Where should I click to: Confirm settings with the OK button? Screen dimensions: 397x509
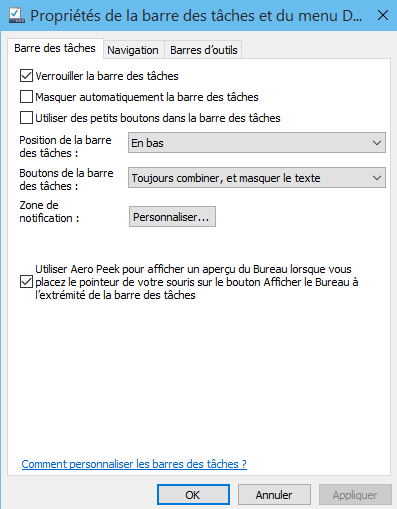(193, 495)
